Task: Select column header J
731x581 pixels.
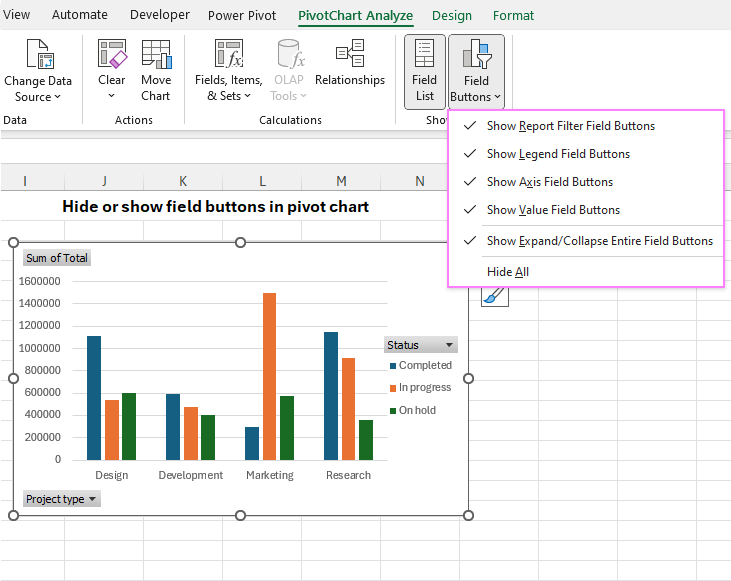Action: [104, 181]
